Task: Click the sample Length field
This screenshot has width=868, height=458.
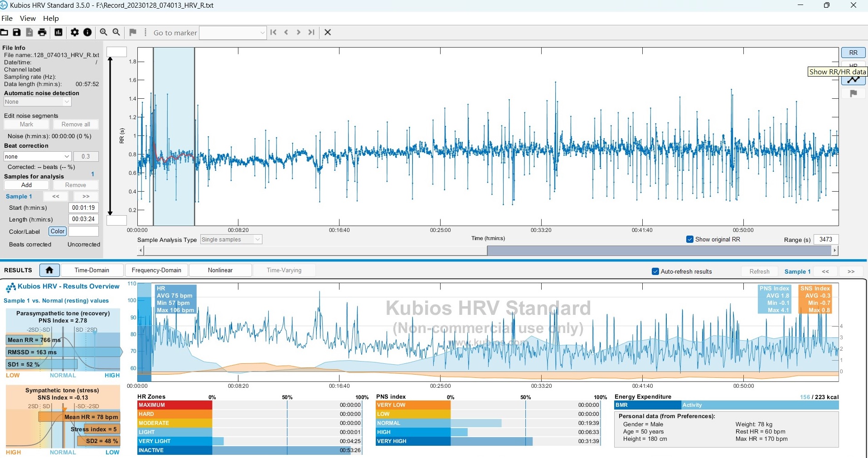Action: tap(84, 219)
